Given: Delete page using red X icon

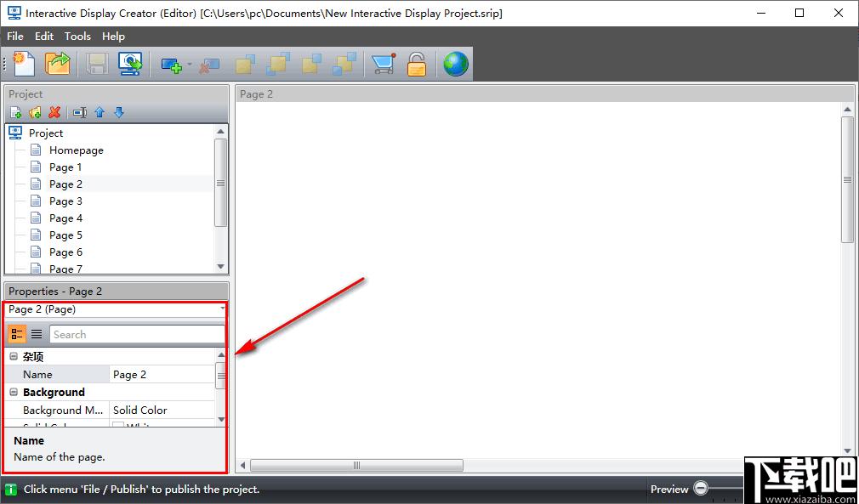Looking at the screenshot, I should (x=54, y=113).
